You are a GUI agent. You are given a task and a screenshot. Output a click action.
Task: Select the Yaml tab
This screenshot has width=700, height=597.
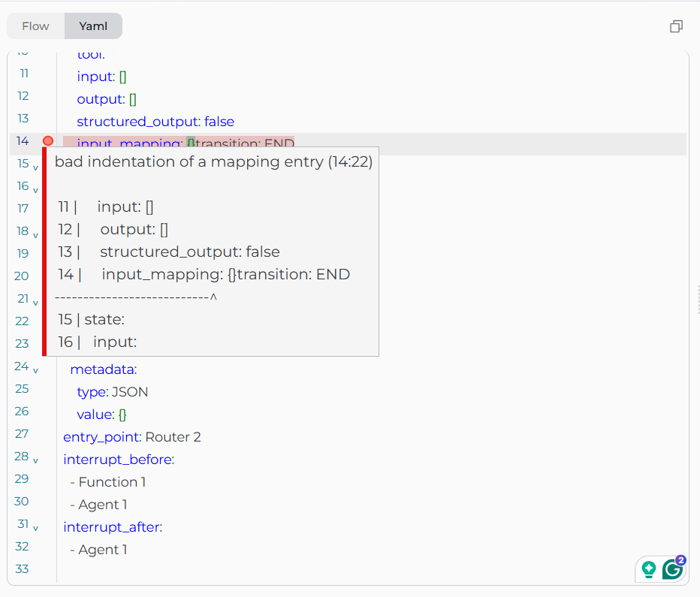click(93, 26)
